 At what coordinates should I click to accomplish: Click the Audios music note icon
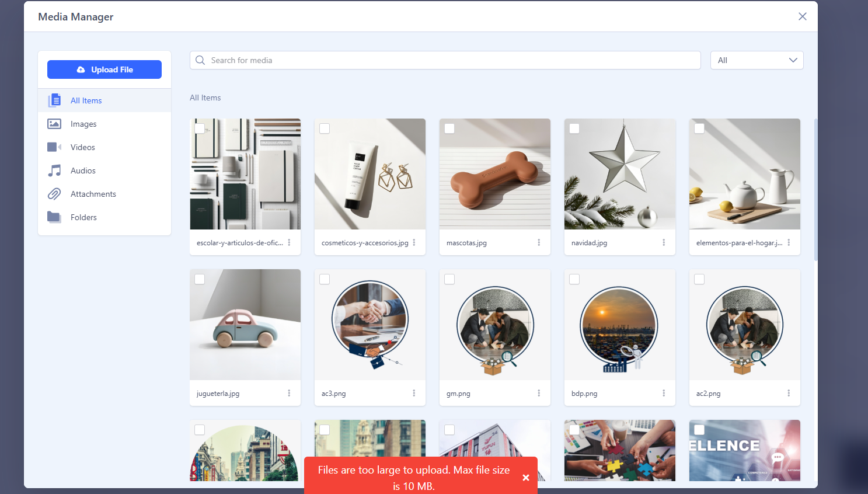point(54,171)
